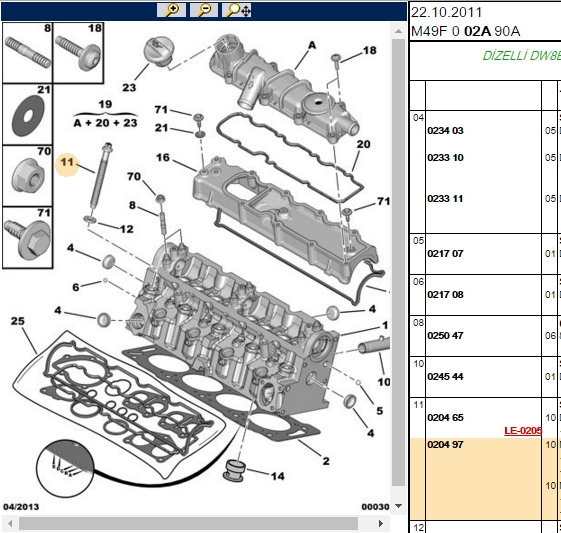Image resolution: width=561 pixels, height=533 pixels.
Task: Select part number 0233 10
Action: point(445,158)
